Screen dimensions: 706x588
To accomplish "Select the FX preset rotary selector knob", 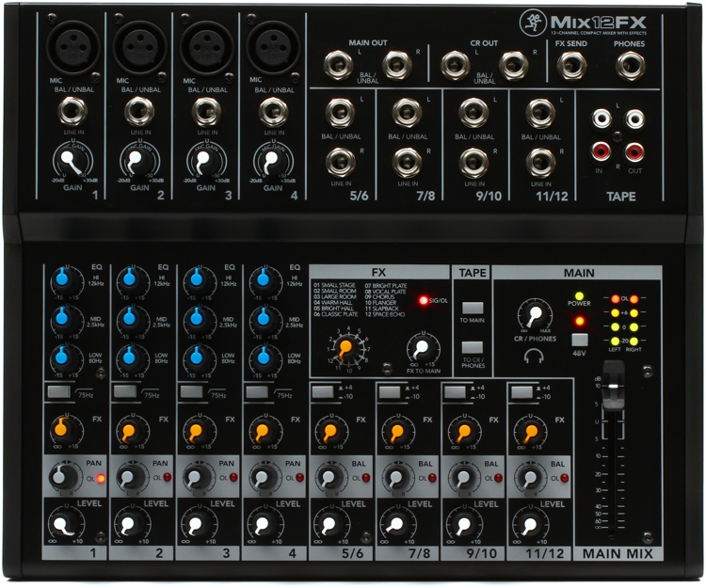I will (346, 350).
